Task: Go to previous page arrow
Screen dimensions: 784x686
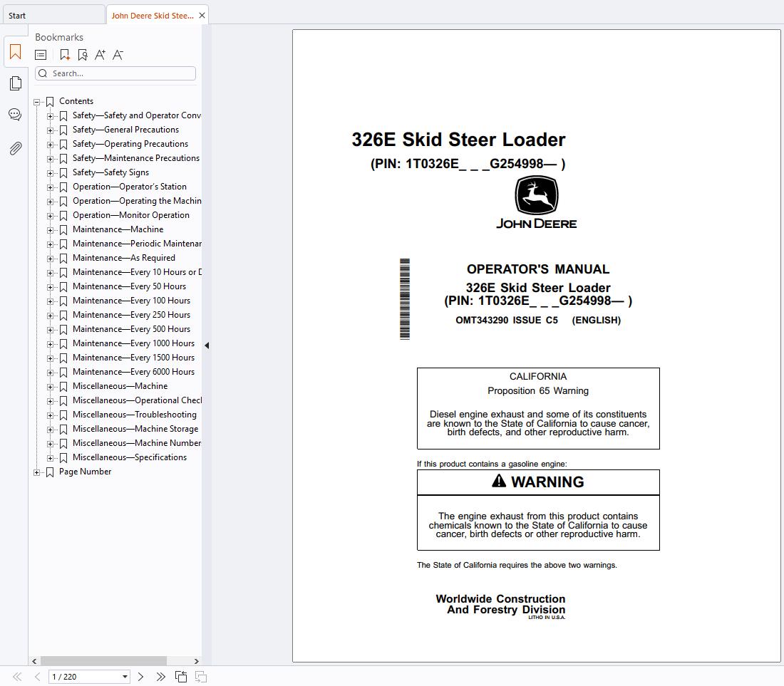Action: tap(38, 677)
